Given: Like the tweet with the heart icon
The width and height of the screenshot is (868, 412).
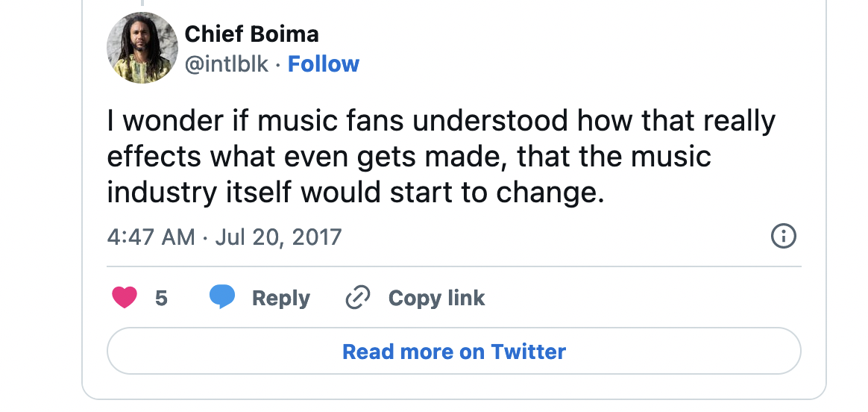Looking at the screenshot, I should pos(125,298).
